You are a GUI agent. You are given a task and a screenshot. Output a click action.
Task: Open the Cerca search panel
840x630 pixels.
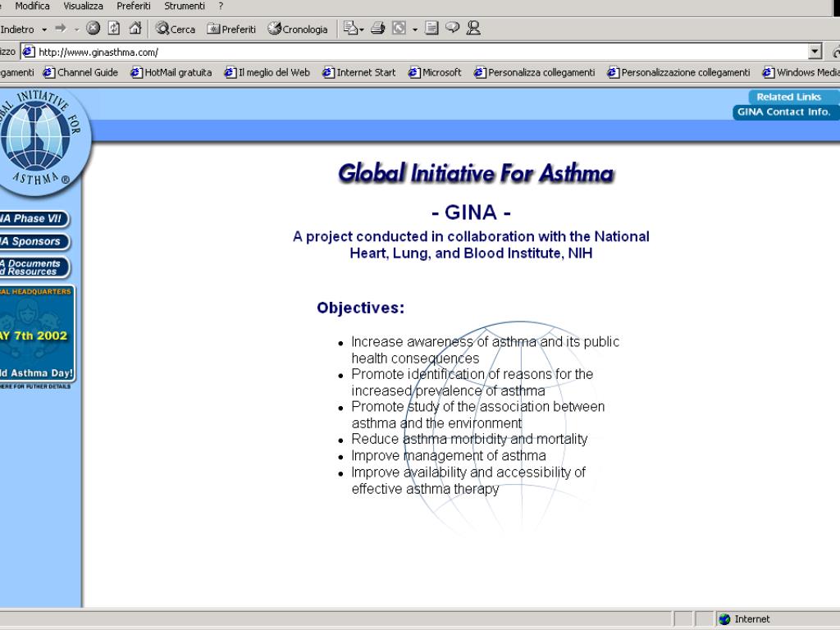(x=176, y=29)
